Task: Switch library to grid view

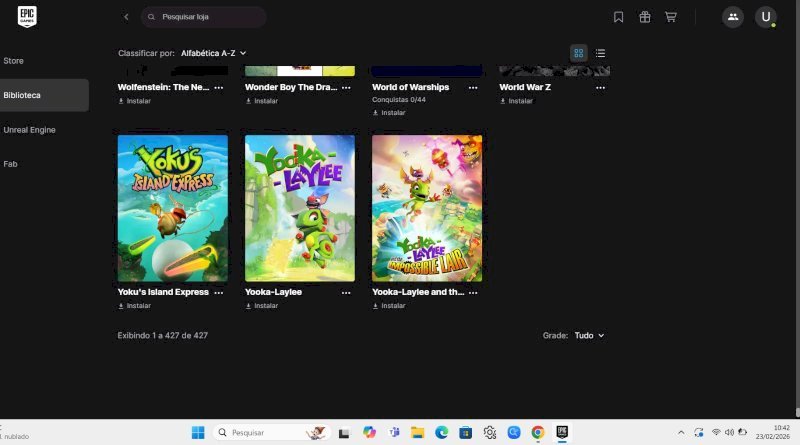Action: (x=578, y=53)
